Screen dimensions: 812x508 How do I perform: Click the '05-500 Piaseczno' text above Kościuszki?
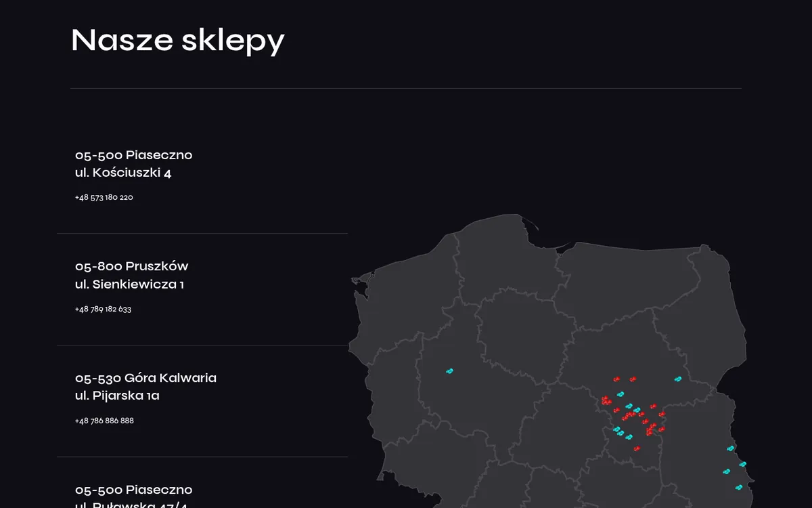click(x=133, y=155)
